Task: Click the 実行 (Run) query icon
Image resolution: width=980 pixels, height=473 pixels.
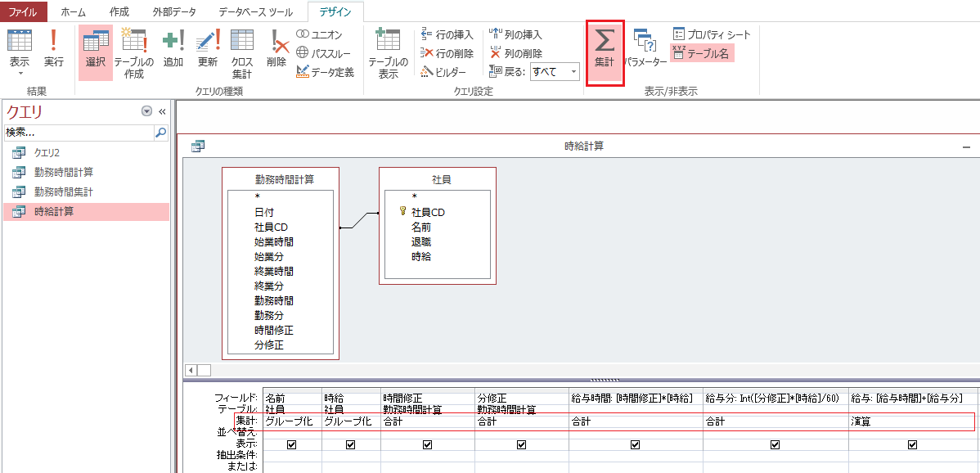Action: 53,47
